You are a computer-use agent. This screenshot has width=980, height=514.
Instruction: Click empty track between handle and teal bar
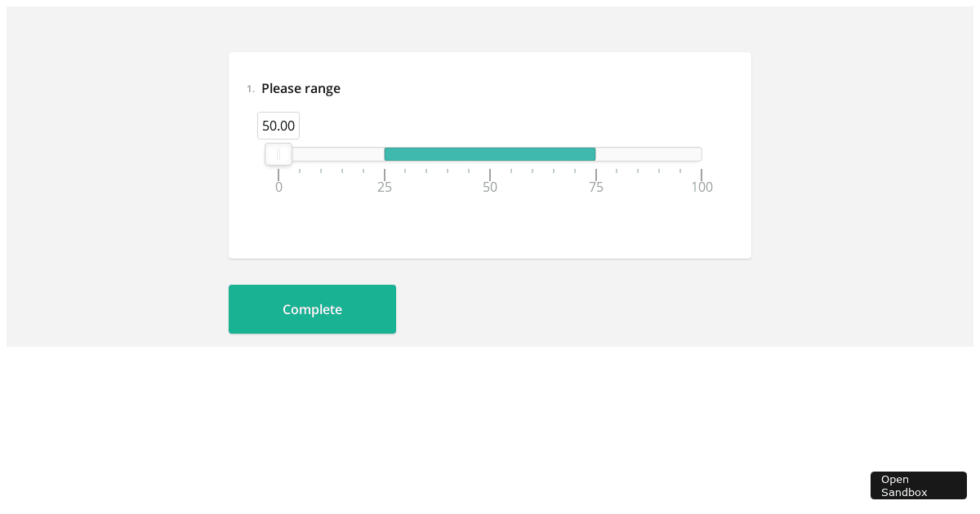click(338, 154)
